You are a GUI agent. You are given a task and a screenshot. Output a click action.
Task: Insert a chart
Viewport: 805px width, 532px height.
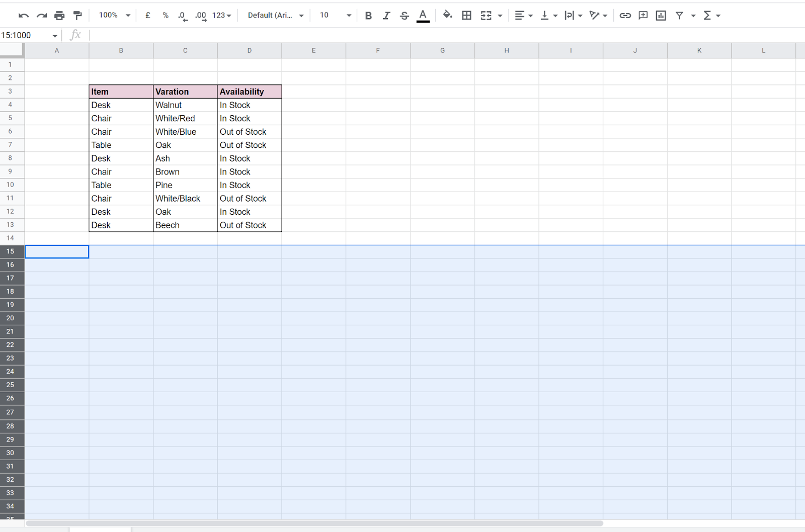pyautogui.click(x=661, y=15)
